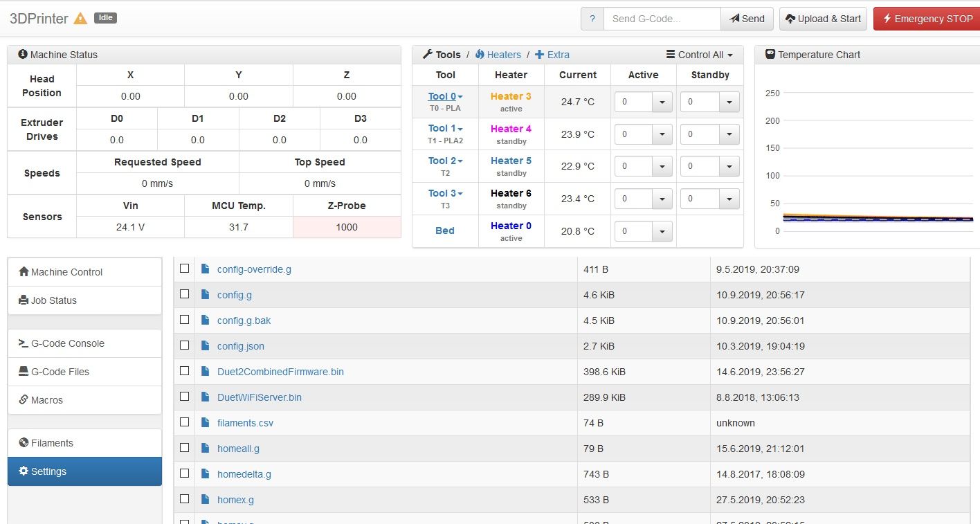This screenshot has height=524, width=980.
Task: Tick the checkbox for config.g
Action: pos(184,293)
